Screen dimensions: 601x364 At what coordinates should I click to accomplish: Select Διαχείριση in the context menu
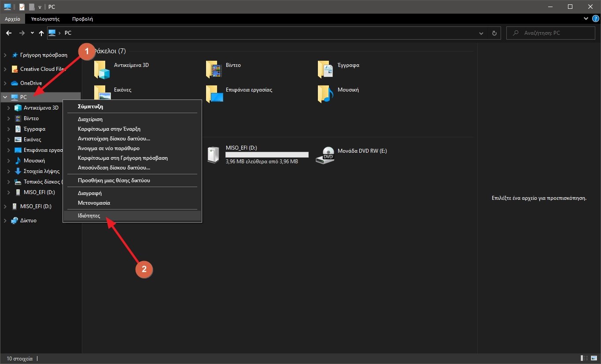90,119
